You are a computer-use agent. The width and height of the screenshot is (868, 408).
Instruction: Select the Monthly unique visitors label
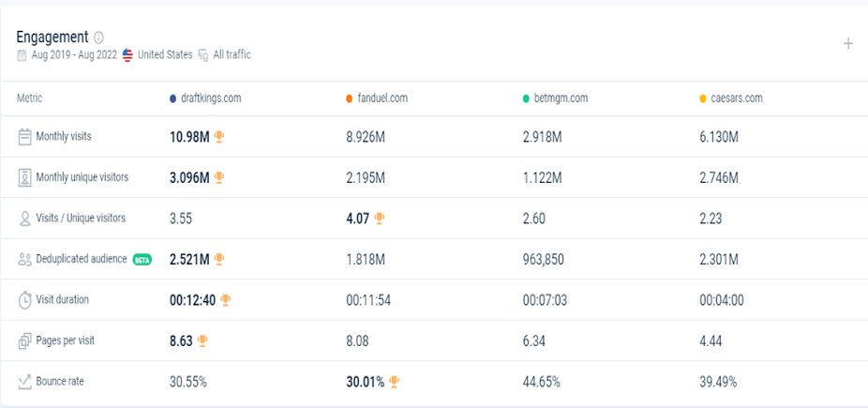82,177
